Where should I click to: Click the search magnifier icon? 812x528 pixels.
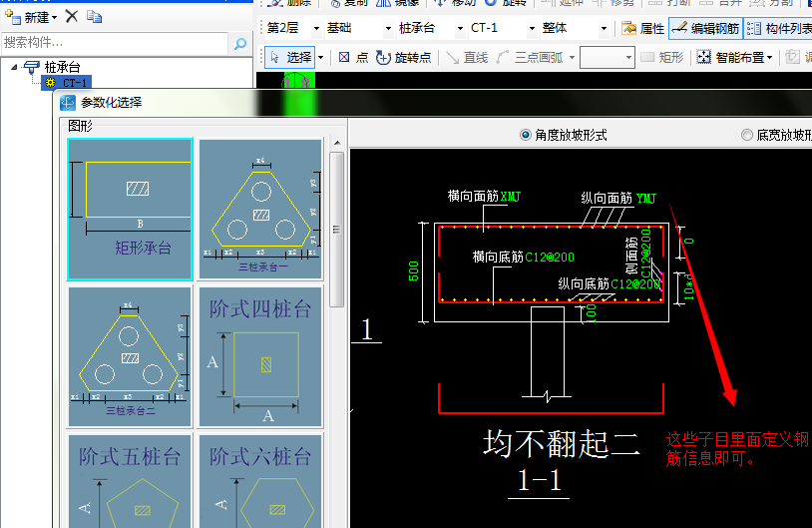[x=239, y=44]
